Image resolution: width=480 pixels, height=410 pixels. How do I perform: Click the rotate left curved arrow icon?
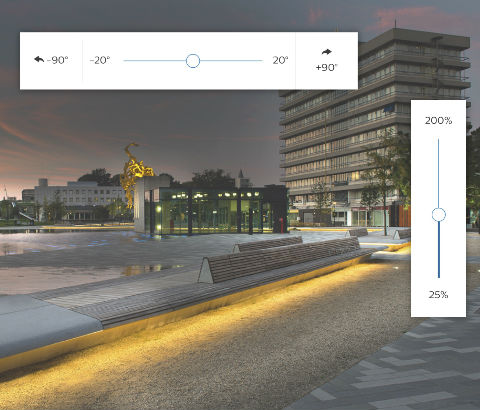[39, 59]
